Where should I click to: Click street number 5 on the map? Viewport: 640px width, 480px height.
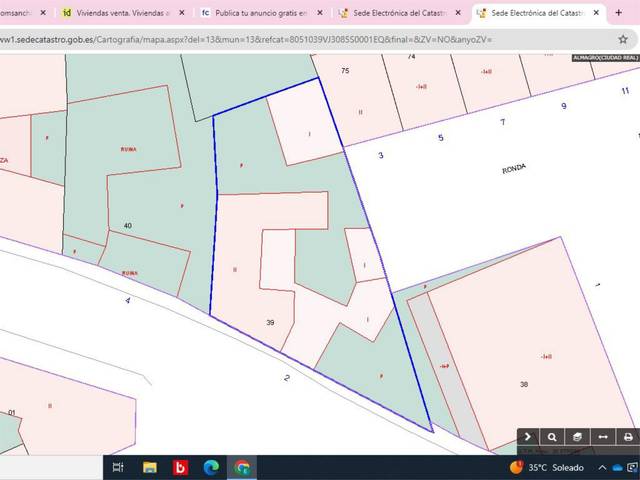click(x=441, y=138)
